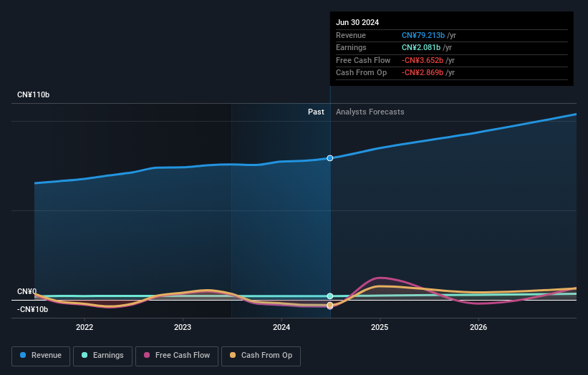This screenshot has width=588, height=375.
Task: Click the 2025 x-axis label
Action: [x=380, y=327]
